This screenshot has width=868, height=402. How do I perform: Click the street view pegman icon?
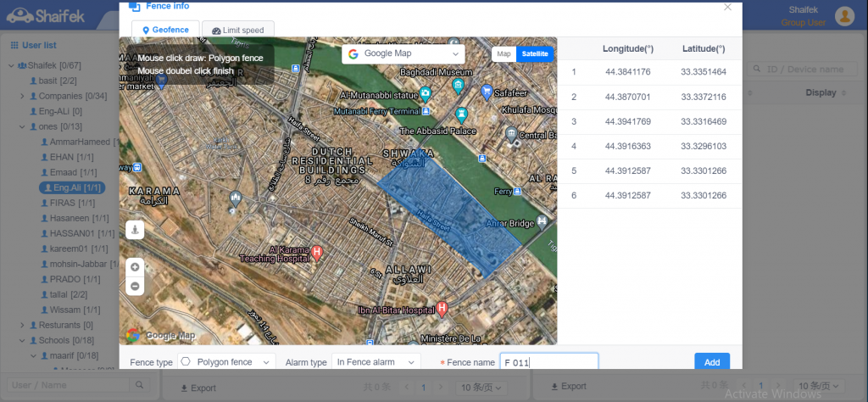coord(135,230)
